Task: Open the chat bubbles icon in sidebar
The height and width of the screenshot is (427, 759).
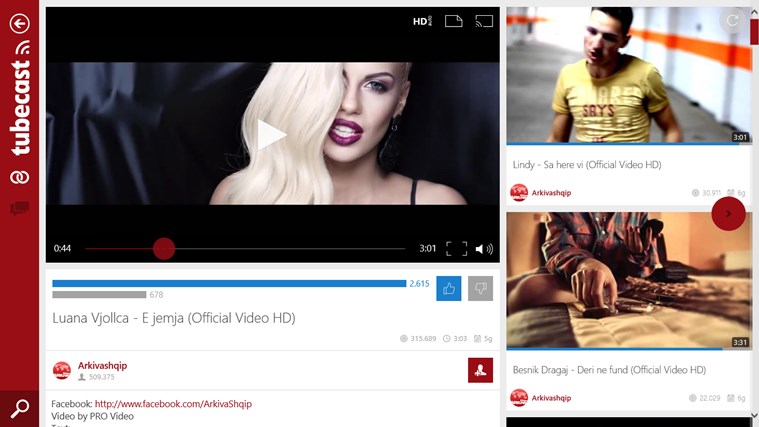Action: point(19,209)
